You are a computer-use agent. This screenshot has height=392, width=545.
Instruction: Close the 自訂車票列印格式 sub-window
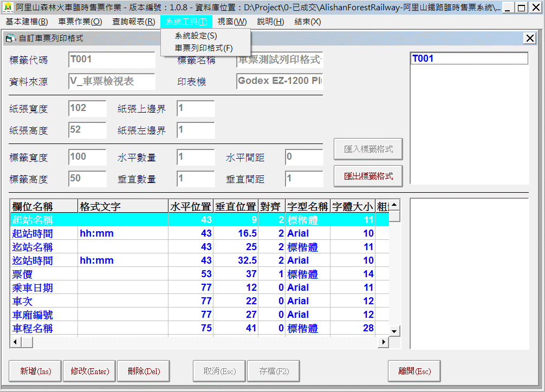point(530,38)
